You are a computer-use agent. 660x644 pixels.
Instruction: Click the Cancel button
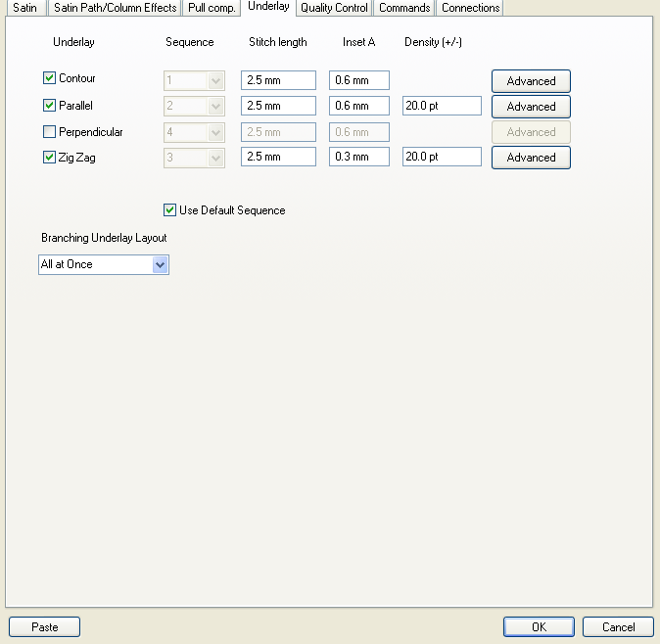click(618, 627)
